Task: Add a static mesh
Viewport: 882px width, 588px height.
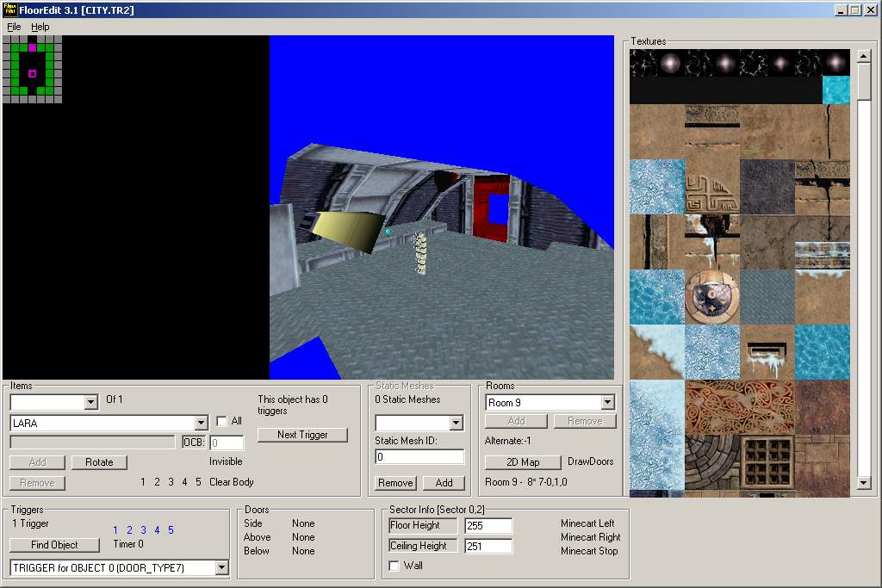Action: pos(444,483)
